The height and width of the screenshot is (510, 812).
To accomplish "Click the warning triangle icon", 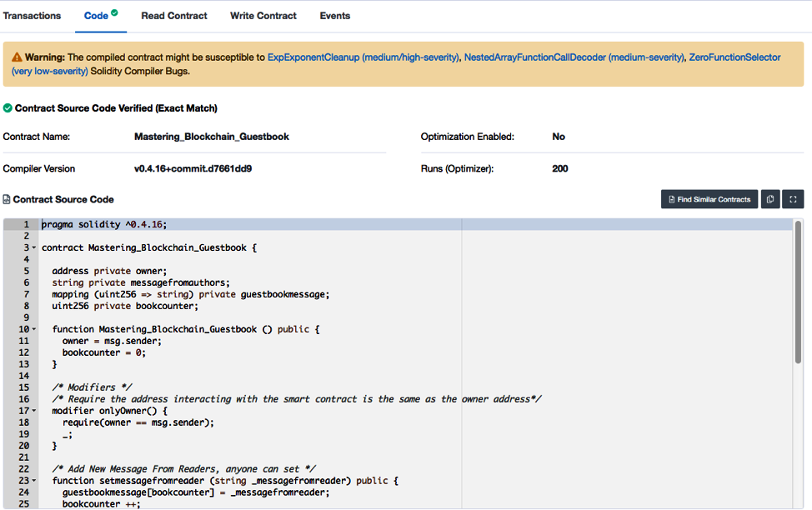I will (17, 57).
